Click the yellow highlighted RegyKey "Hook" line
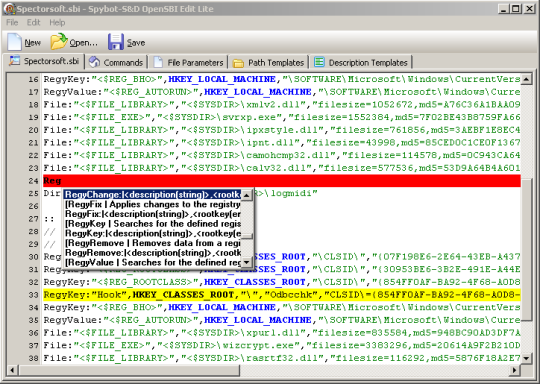The image size is (540, 384). pyautogui.click(x=282, y=295)
